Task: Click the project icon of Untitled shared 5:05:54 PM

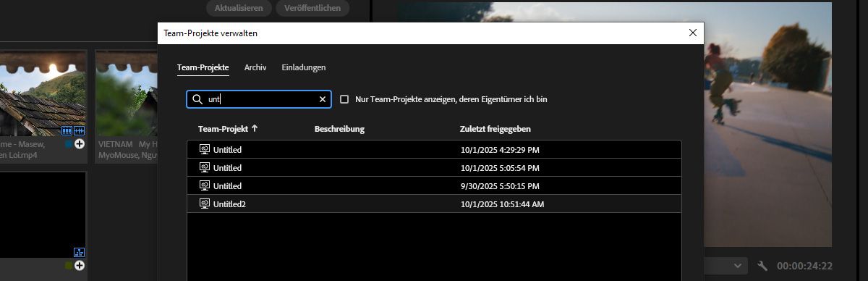Action: [x=204, y=168]
